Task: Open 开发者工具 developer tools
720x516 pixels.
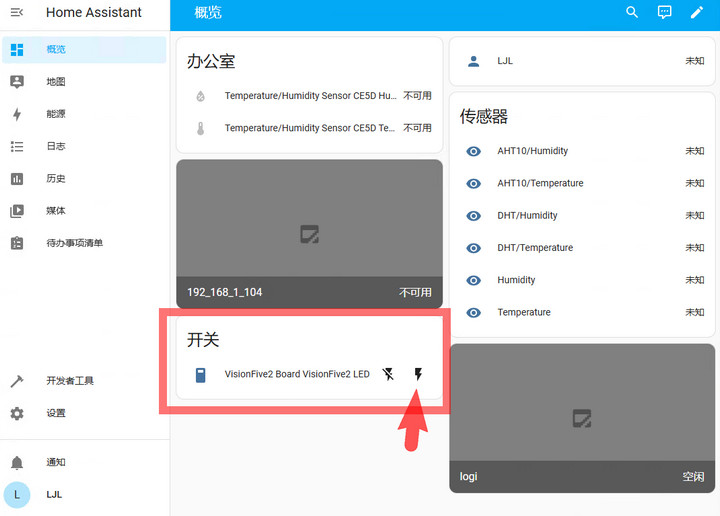Action: 84,381
